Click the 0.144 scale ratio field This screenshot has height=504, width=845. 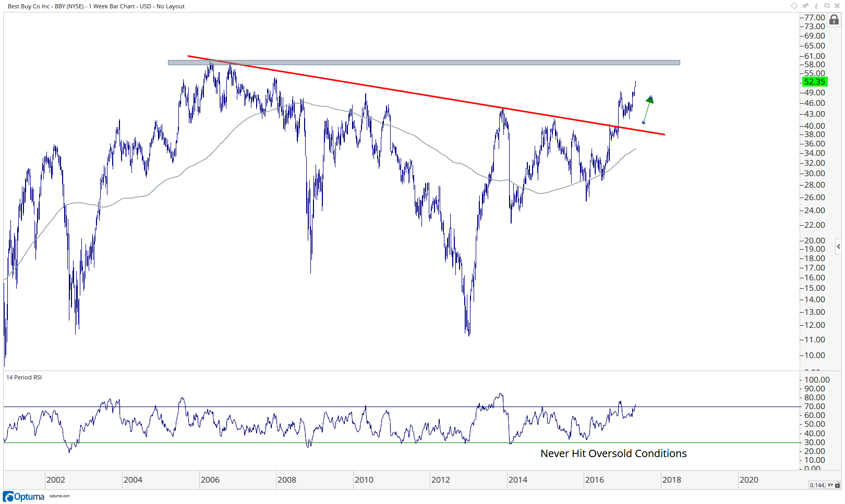pyautogui.click(x=817, y=485)
